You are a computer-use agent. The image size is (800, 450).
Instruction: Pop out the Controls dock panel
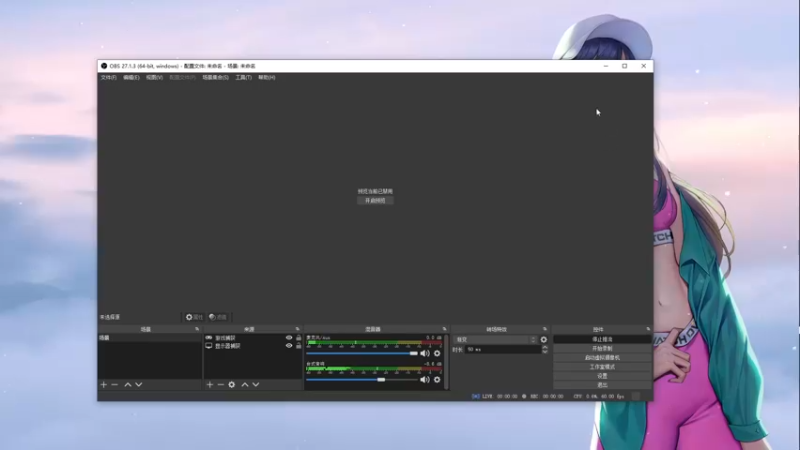click(648, 329)
